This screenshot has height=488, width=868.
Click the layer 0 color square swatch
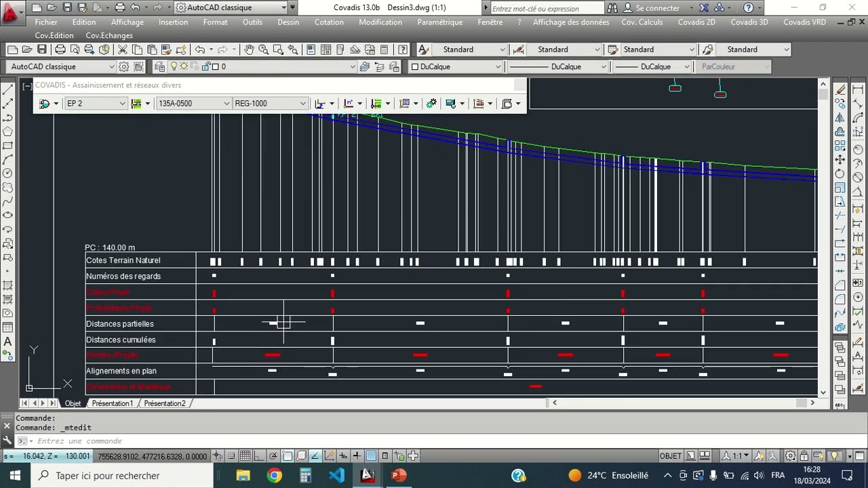(x=215, y=66)
